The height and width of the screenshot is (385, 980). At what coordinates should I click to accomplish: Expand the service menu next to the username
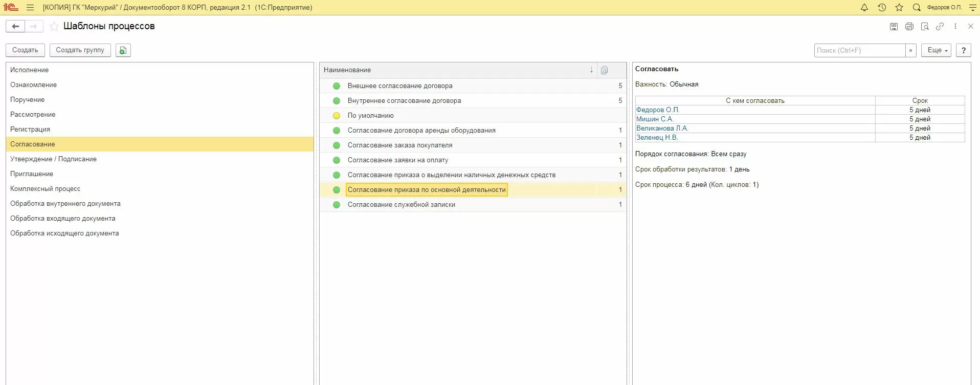tap(972, 8)
